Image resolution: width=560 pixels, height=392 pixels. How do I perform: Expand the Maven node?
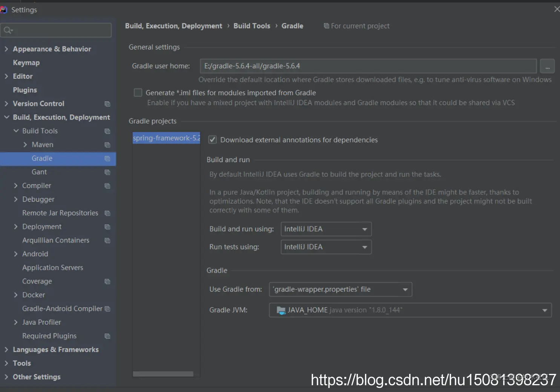click(25, 145)
